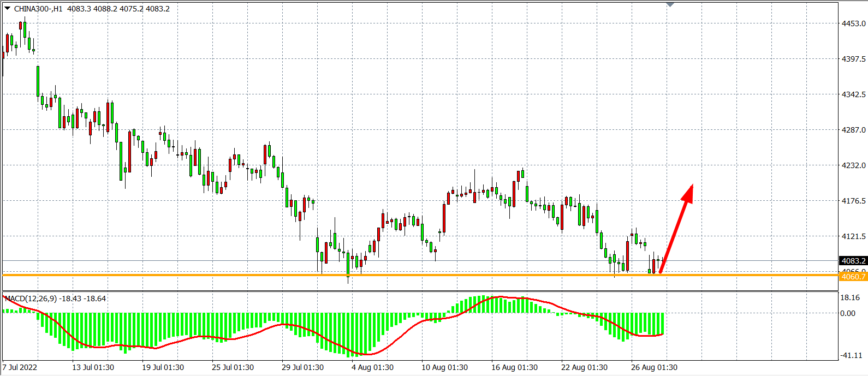The width and height of the screenshot is (868, 376).
Task: Click the 4342.5 price scale label
Action: pyautogui.click(x=853, y=94)
